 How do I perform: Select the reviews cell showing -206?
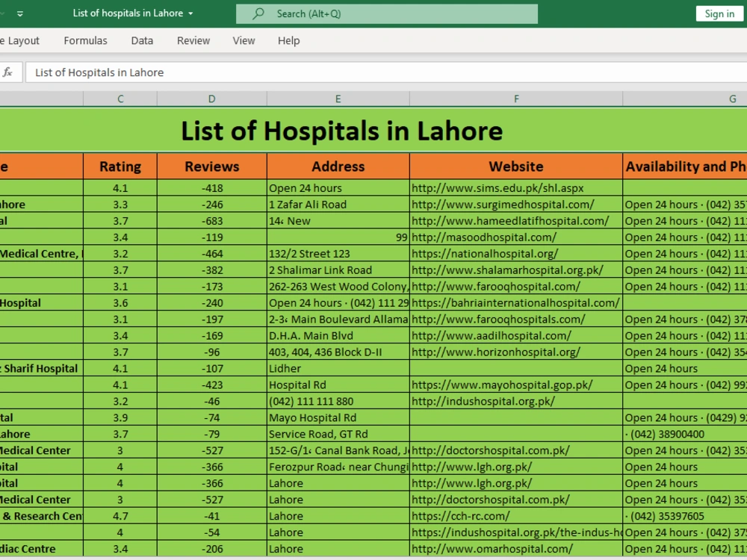coord(211,549)
